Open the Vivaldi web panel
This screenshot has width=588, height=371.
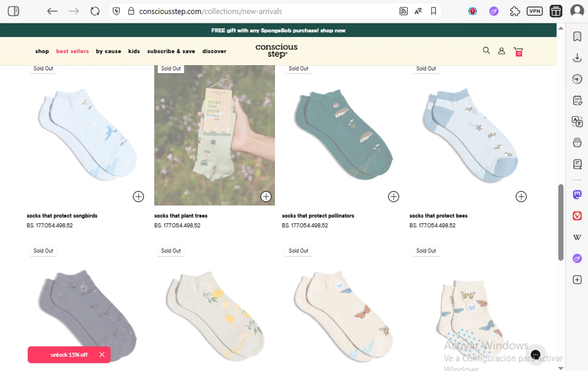click(x=577, y=216)
